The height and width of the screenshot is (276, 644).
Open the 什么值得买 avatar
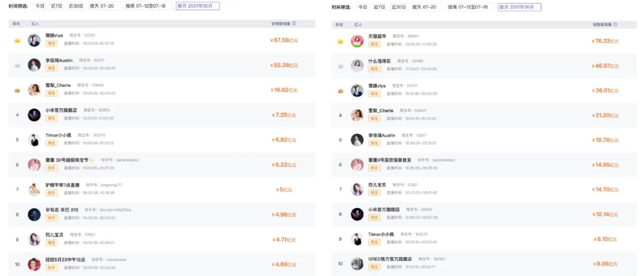(357, 66)
